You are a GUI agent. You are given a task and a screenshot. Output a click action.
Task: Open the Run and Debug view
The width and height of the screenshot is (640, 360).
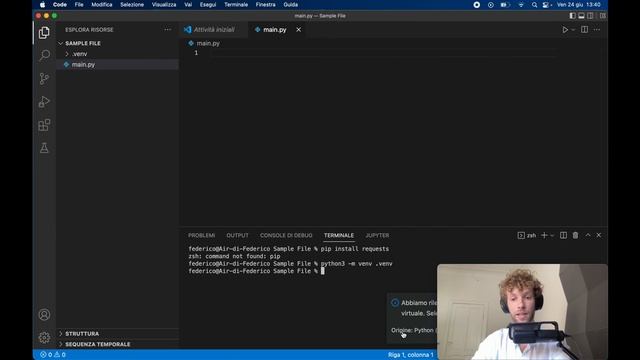pos(44,102)
